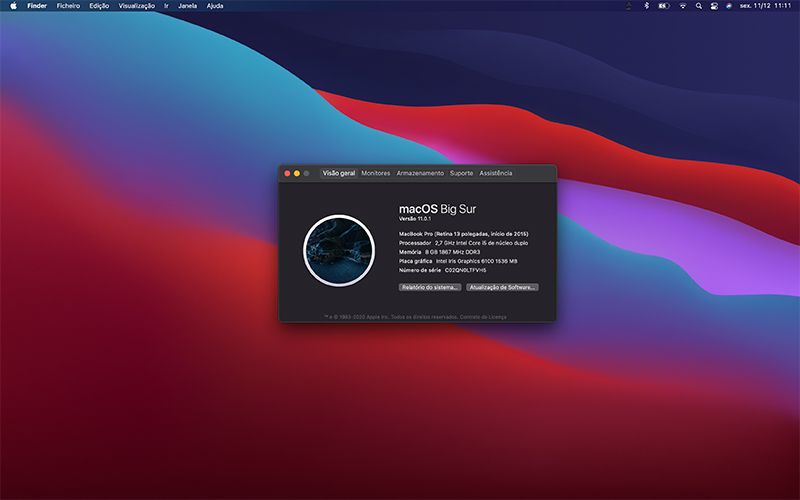Select the Número de série value
This screenshot has width=800, height=500.
[x=465, y=270]
